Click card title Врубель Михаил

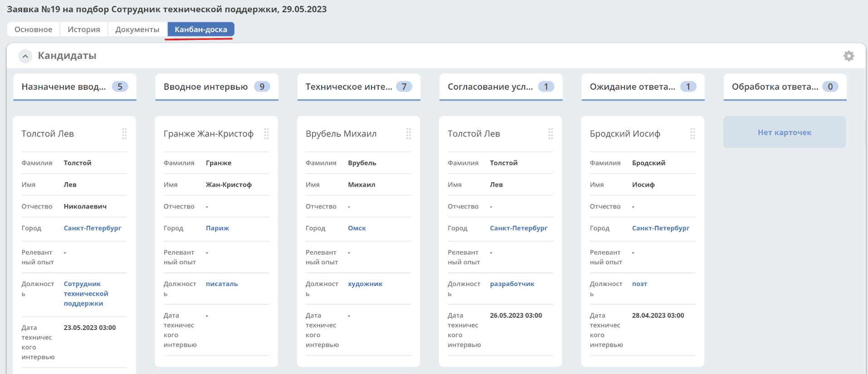[x=341, y=134]
